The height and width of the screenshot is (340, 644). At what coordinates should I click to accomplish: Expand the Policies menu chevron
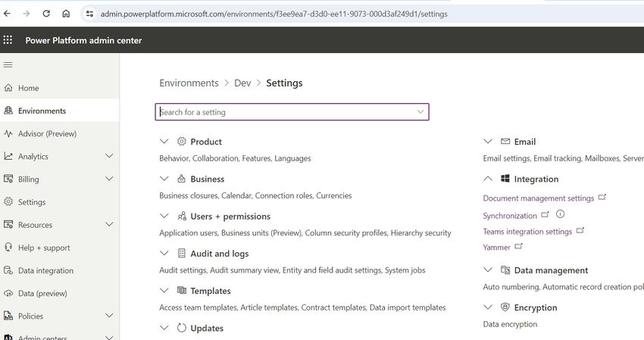pyautogui.click(x=109, y=315)
